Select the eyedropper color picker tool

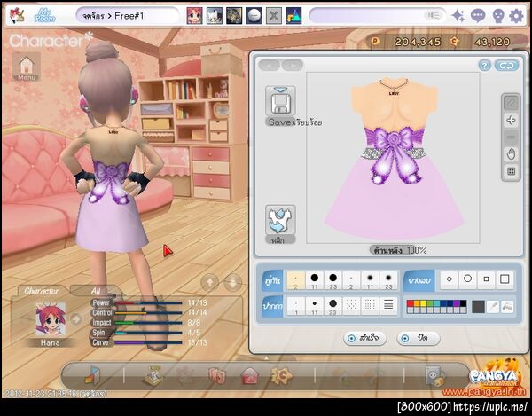tap(493, 307)
